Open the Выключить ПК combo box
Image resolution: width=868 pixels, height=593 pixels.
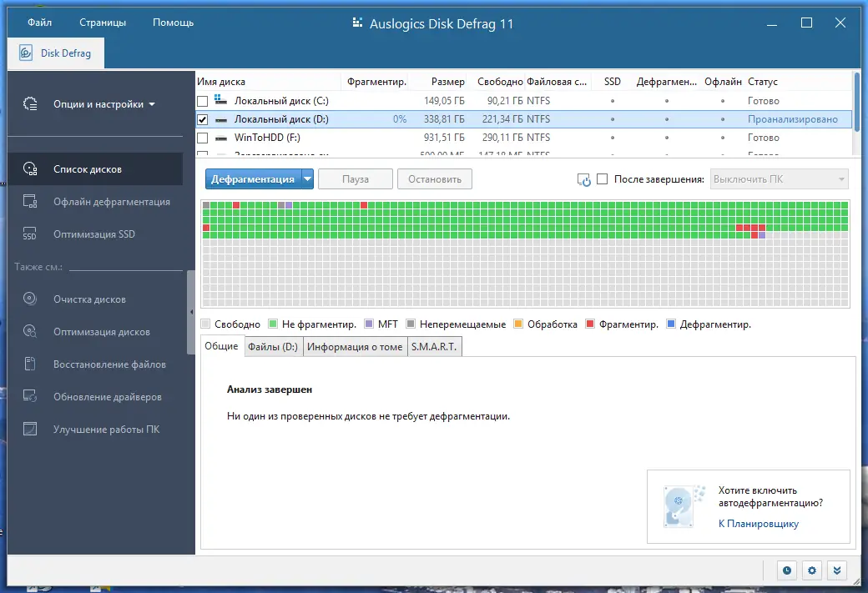pos(780,179)
